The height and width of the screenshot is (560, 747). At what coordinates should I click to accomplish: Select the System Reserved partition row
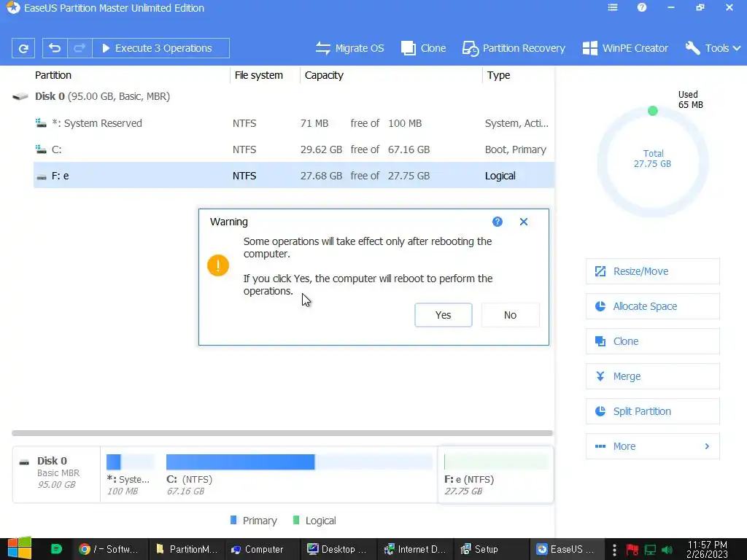(x=293, y=123)
